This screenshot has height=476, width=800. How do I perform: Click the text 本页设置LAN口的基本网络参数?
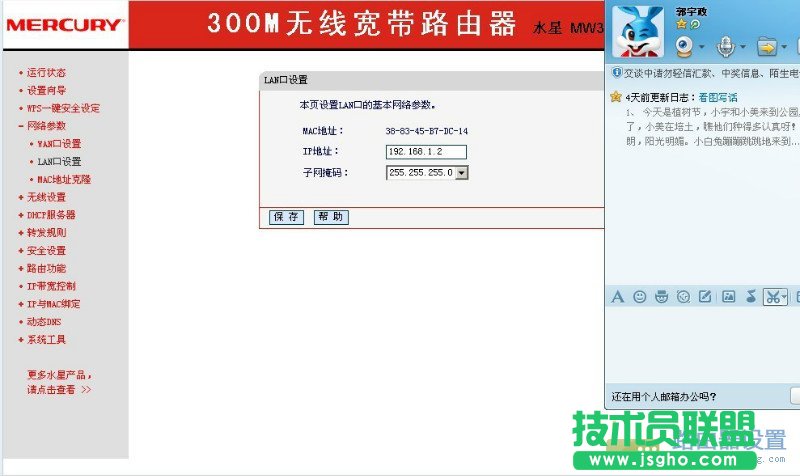pyautogui.click(x=367, y=105)
